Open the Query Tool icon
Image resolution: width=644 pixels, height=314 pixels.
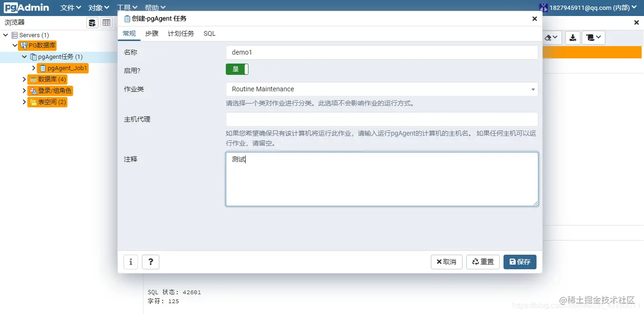92,22
